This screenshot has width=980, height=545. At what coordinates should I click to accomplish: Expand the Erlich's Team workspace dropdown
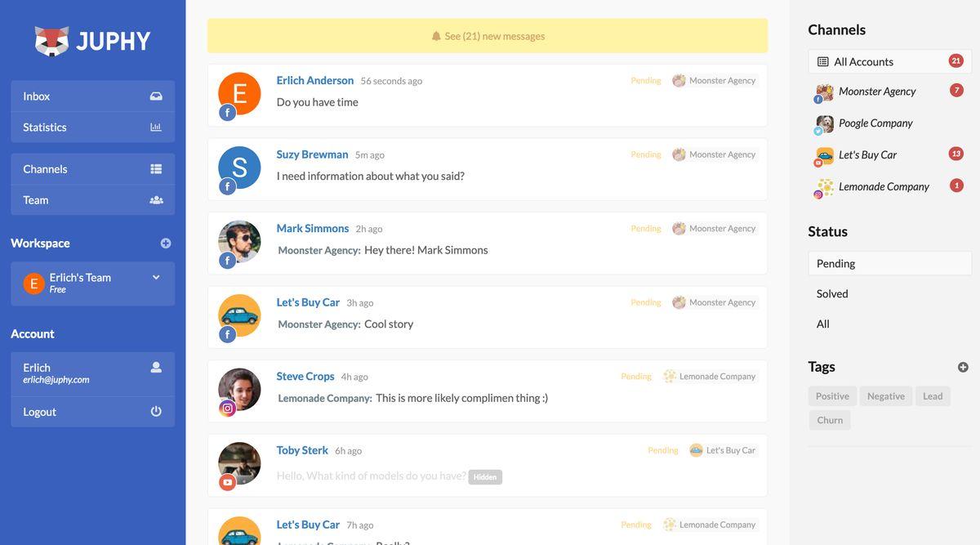click(156, 278)
